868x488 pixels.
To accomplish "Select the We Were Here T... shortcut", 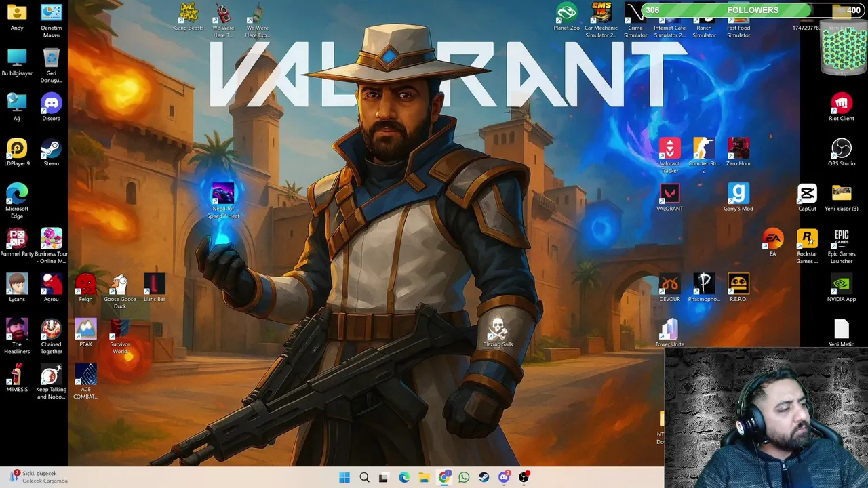I will point(223,21).
